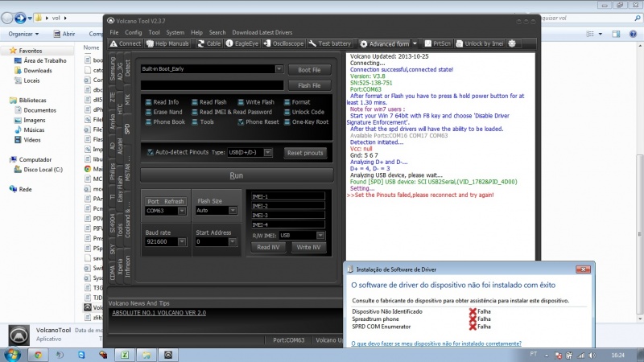Open the Config menu
Screen dimensions: 644x362
click(x=133, y=32)
